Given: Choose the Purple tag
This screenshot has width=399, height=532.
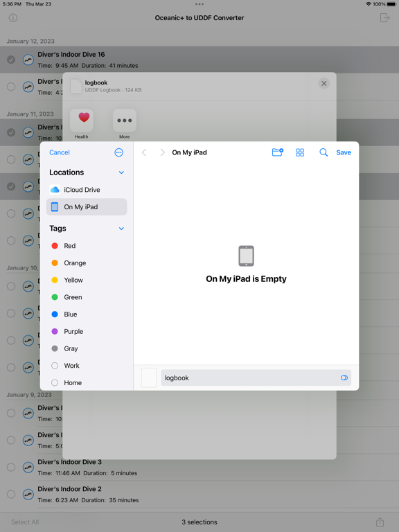Looking at the screenshot, I should [x=87, y=332].
